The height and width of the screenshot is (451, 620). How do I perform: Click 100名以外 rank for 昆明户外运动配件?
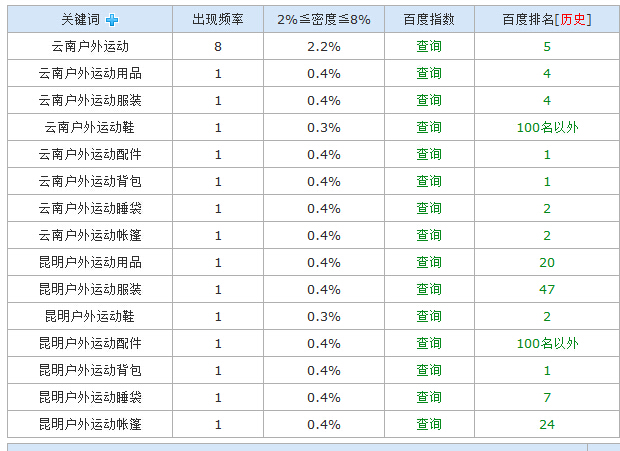click(547, 343)
